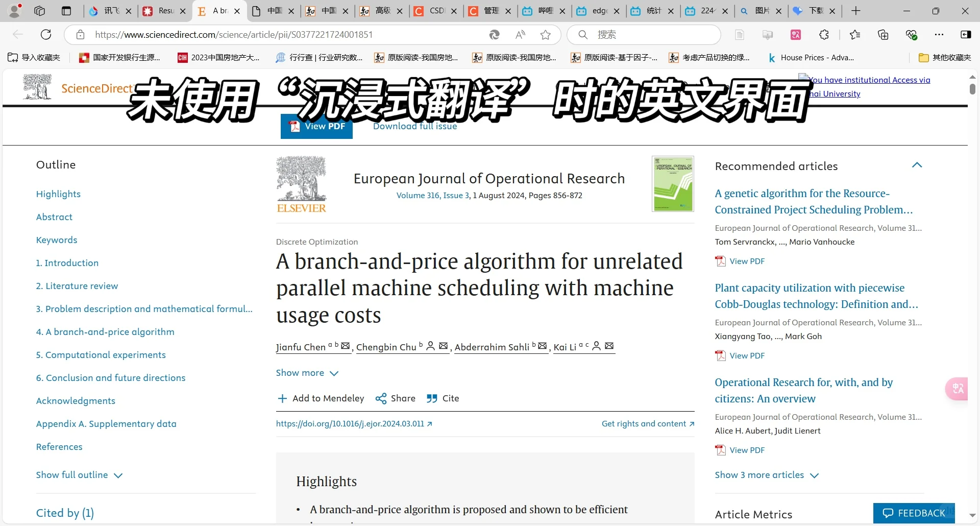This screenshot has width=980, height=526.
Task: Collapse the Recommended articles section
Action: click(x=917, y=165)
